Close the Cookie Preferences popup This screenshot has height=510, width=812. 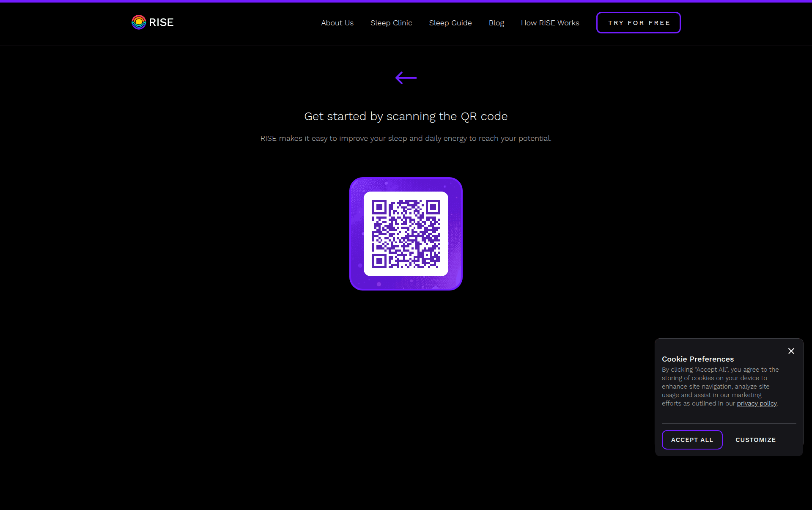[x=791, y=351]
